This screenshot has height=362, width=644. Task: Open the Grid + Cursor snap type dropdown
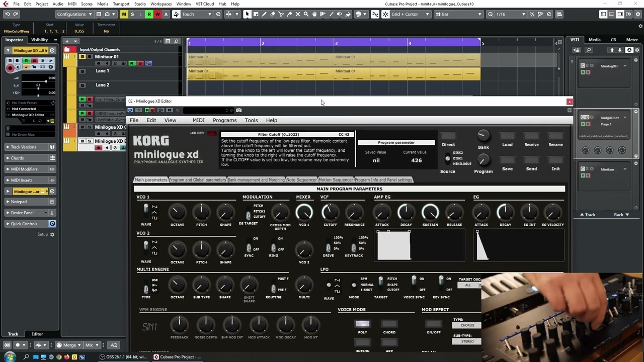[412, 14]
